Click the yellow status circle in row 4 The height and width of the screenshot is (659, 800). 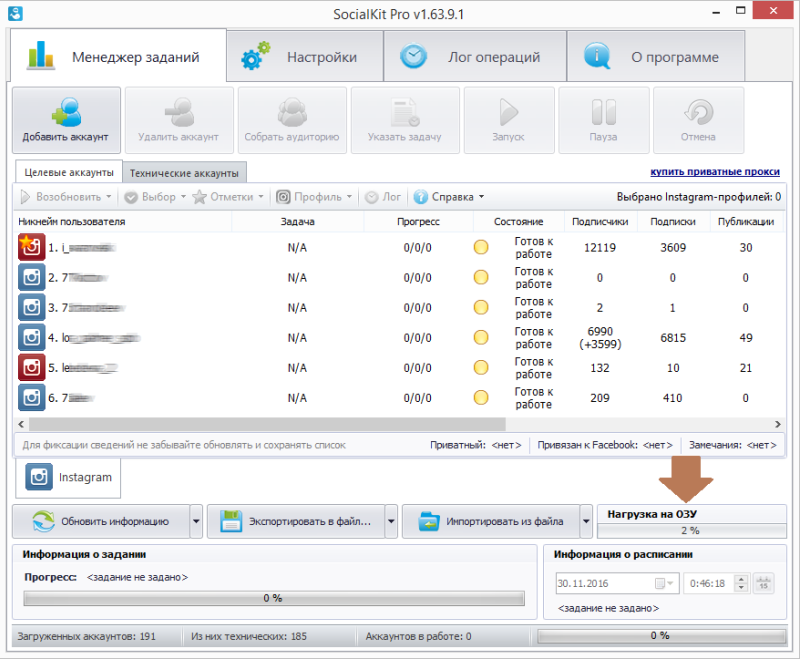481,338
